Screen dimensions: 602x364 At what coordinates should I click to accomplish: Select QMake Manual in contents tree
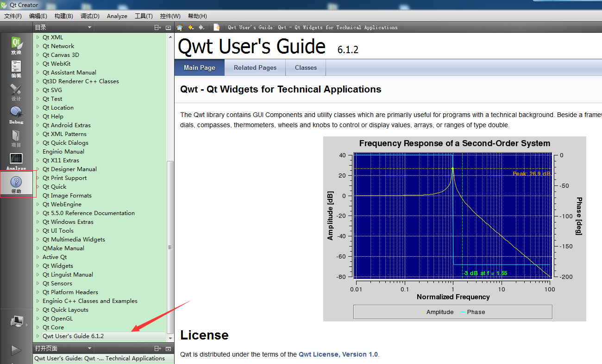pos(63,248)
